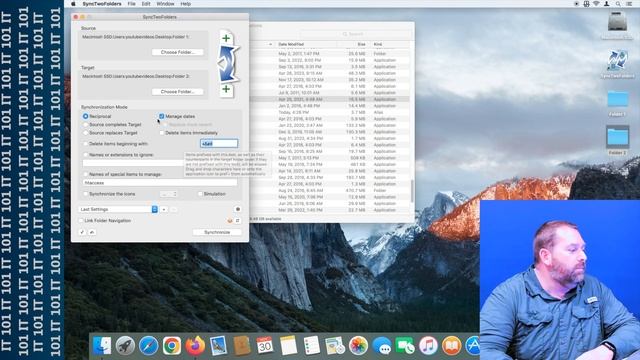Open the Music app in the Dock
This screenshot has width=640, height=360.
[428, 346]
